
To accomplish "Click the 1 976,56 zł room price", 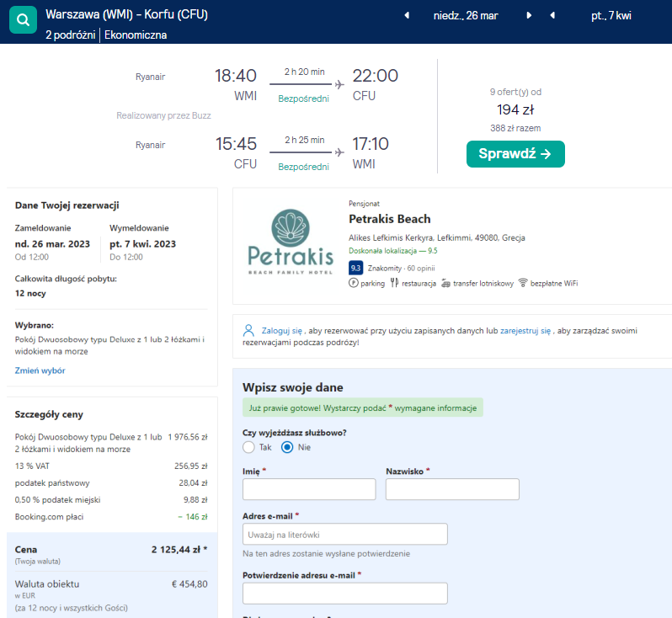I will coord(188,437).
